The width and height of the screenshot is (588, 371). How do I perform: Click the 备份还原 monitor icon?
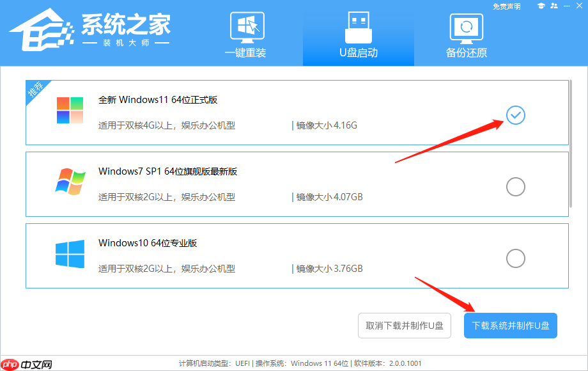(466, 28)
